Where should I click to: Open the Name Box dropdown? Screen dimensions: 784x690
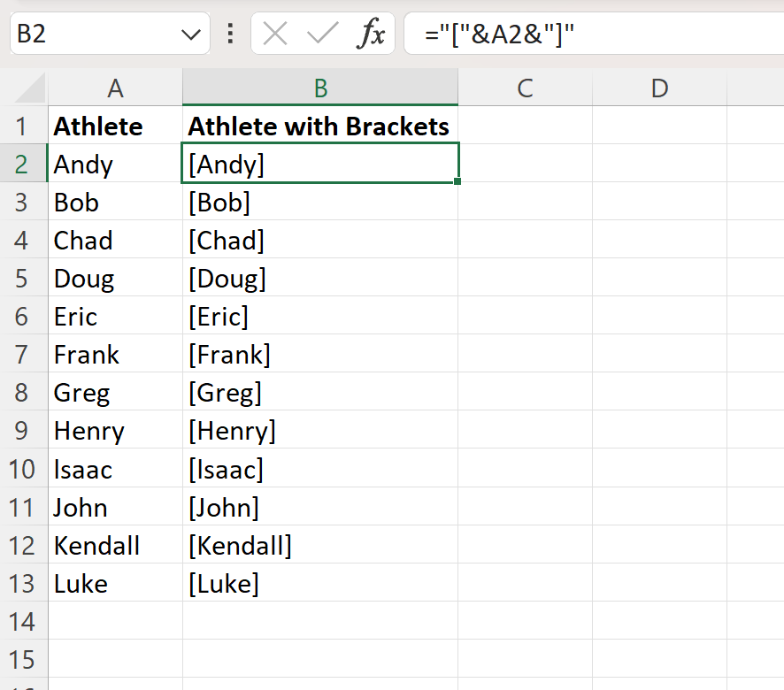(x=188, y=34)
